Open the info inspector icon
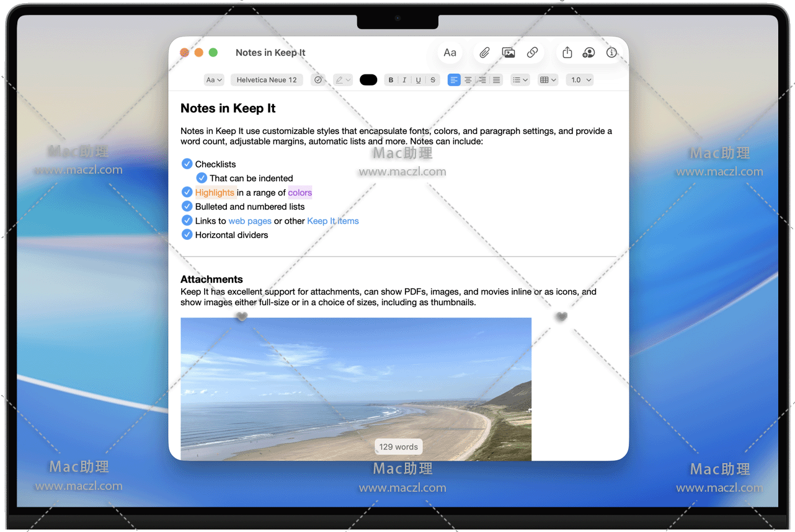Viewport: 795px width, 532px height. click(611, 53)
